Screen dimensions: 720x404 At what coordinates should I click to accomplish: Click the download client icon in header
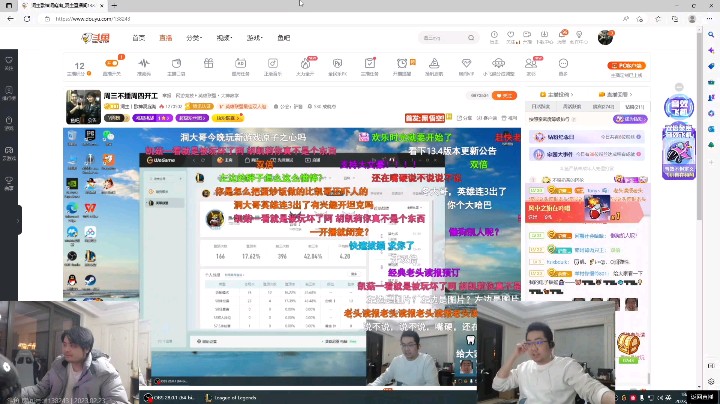coord(544,35)
